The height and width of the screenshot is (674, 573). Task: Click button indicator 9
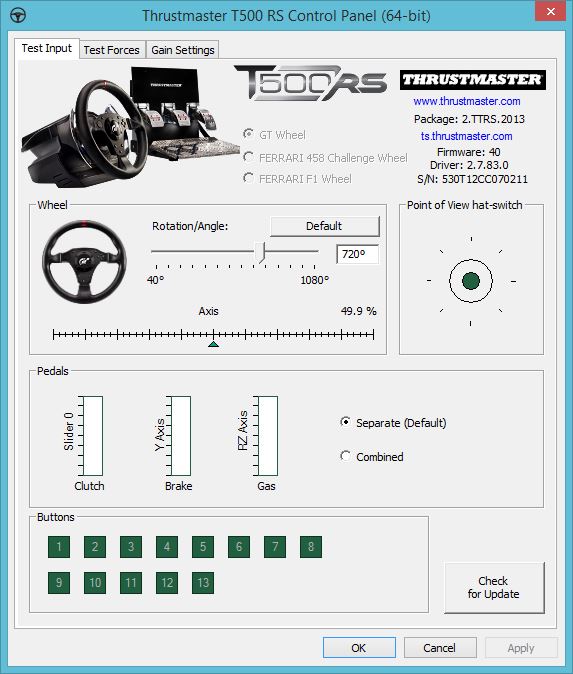tap(59, 583)
